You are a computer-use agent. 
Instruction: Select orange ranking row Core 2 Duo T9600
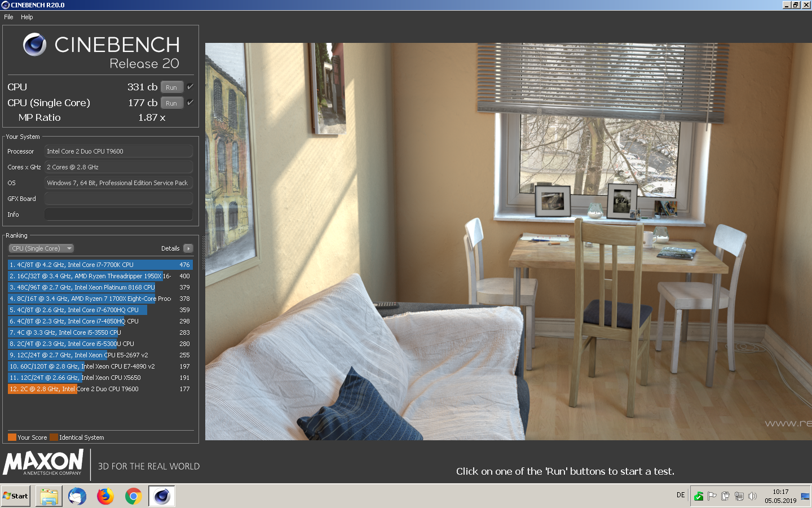(x=100, y=389)
